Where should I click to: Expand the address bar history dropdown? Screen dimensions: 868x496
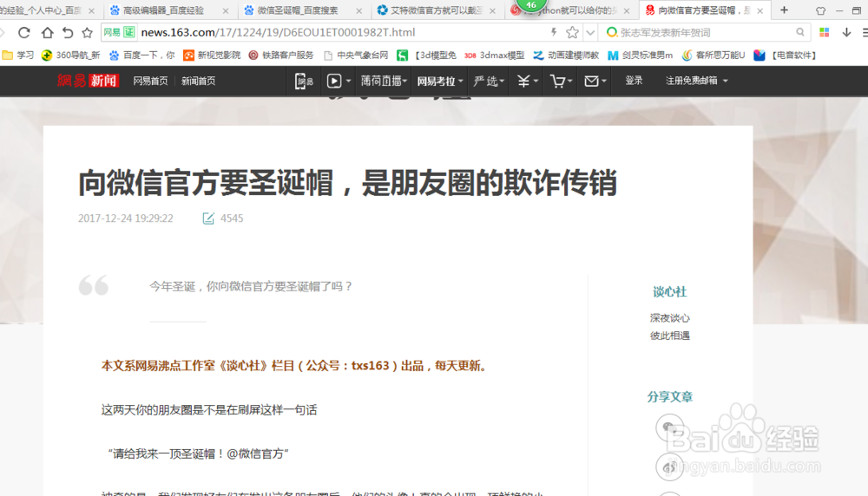[x=590, y=33]
